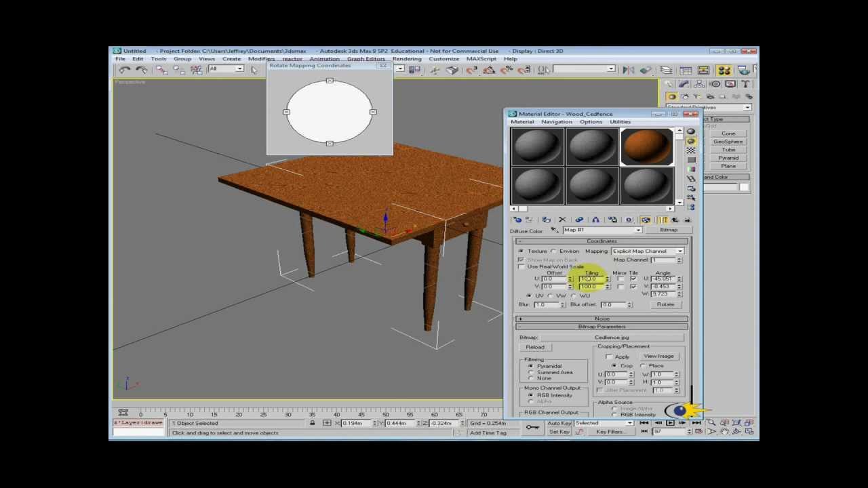Open the selection filter All dropdown

click(x=226, y=69)
